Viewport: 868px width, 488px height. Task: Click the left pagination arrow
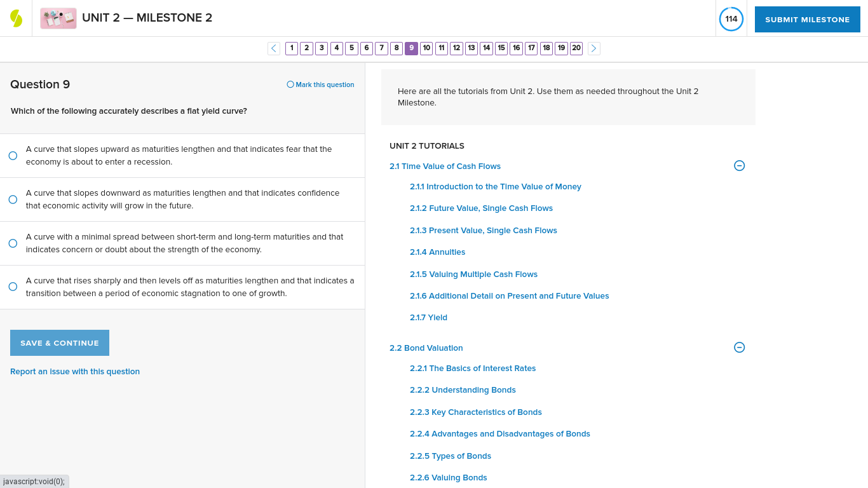(x=273, y=48)
